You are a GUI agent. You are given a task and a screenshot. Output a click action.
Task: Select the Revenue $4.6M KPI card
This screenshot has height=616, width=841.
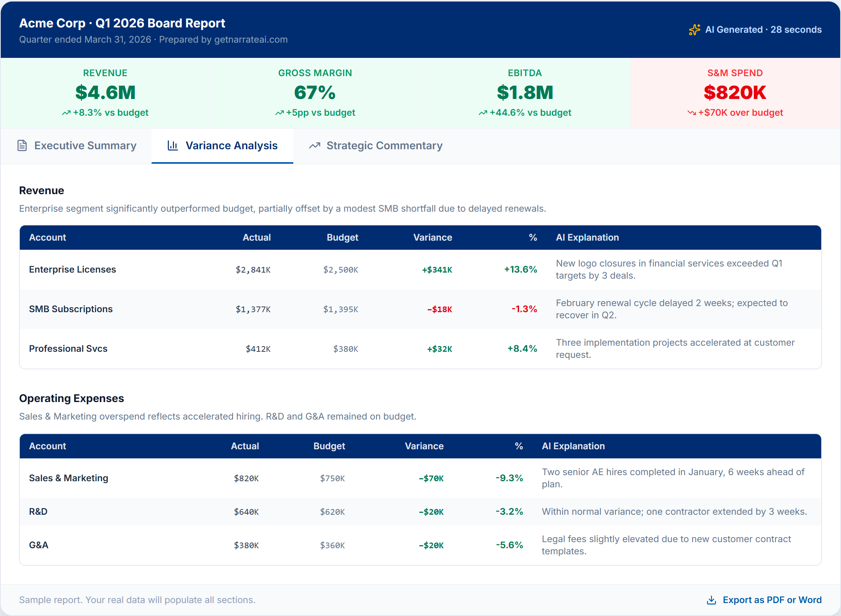pos(106,93)
